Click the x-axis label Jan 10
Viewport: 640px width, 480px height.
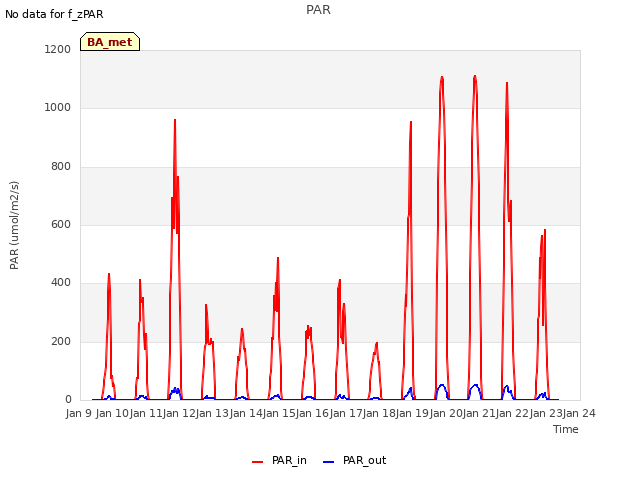112,413
